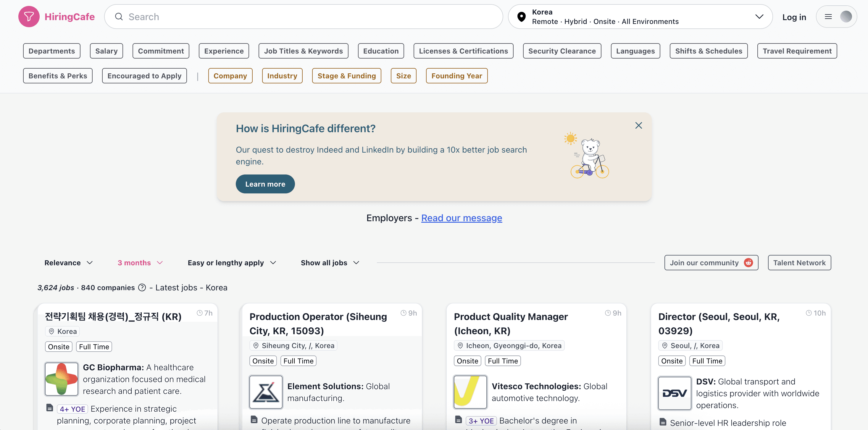
Task: Open the Relevance sort dropdown
Action: point(68,263)
